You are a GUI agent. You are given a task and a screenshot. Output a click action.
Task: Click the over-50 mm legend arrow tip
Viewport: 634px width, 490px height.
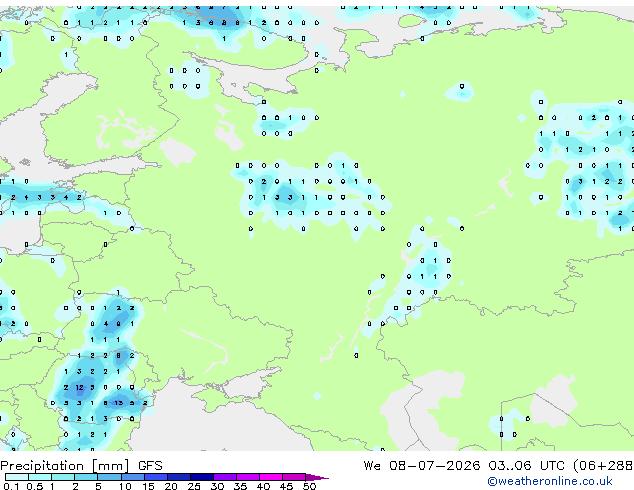tap(317, 478)
